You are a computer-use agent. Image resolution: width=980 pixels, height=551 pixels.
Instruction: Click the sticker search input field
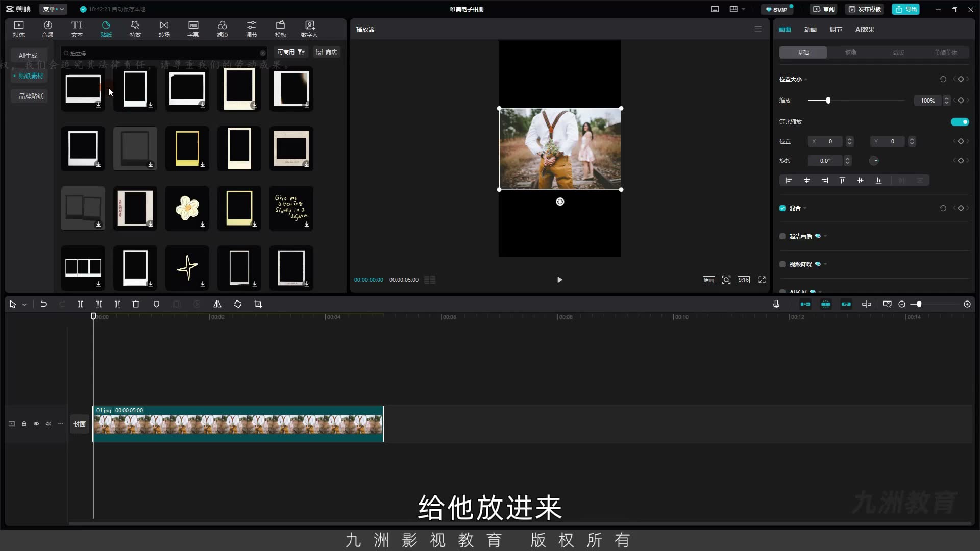click(x=163, y=53)
